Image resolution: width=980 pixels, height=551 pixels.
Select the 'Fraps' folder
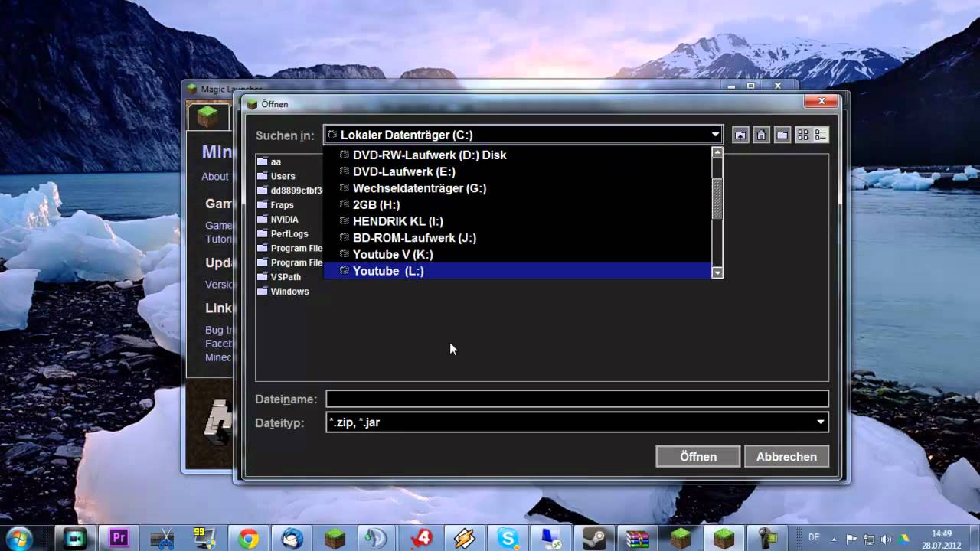276,205
